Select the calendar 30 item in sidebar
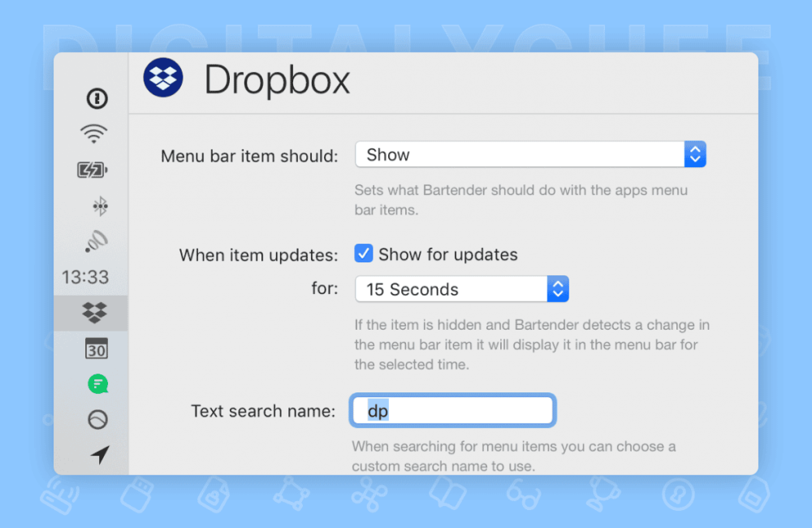This screenshot has width=812, height=528. pos(97,348)
